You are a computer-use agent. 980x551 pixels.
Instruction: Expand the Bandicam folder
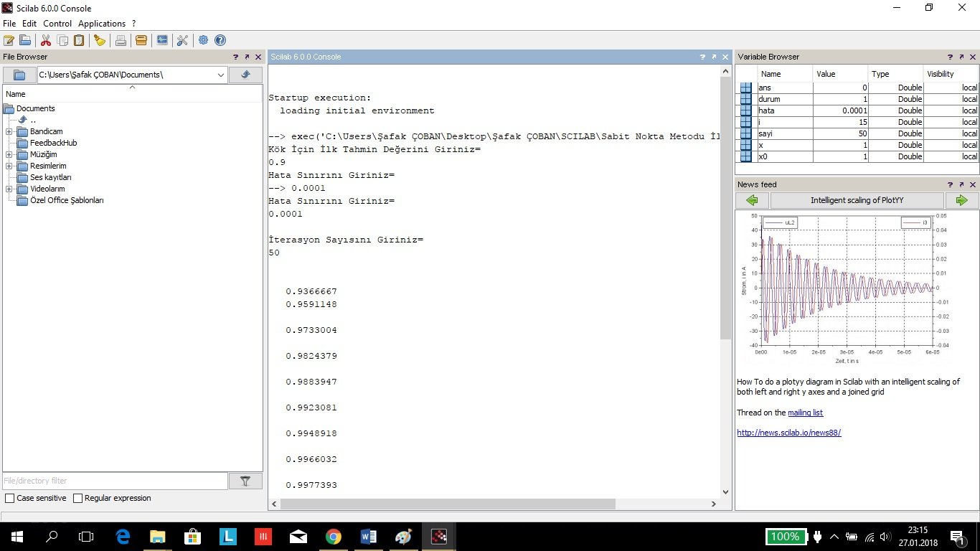click(9, 131)
